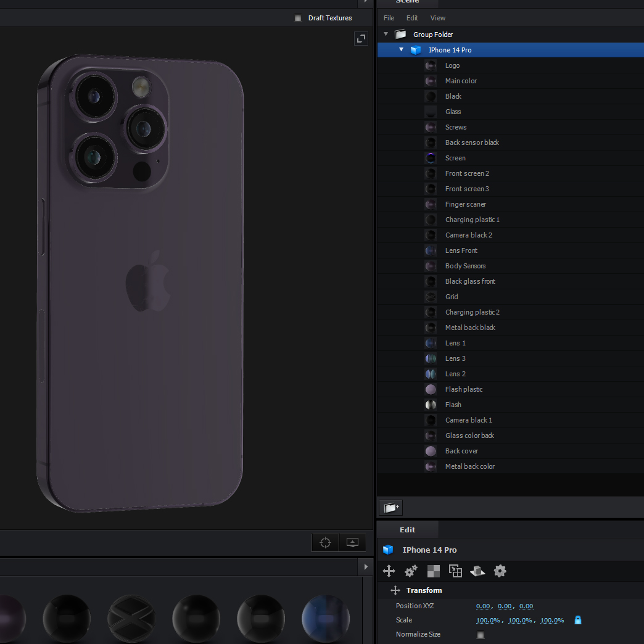Select the Front screen 3 row
This screenshot has height=644, width=644.
(x=511, y=189)
